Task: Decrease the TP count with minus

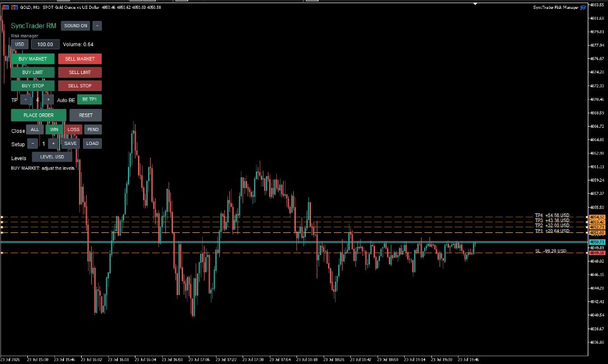Action: coord(25,99)
